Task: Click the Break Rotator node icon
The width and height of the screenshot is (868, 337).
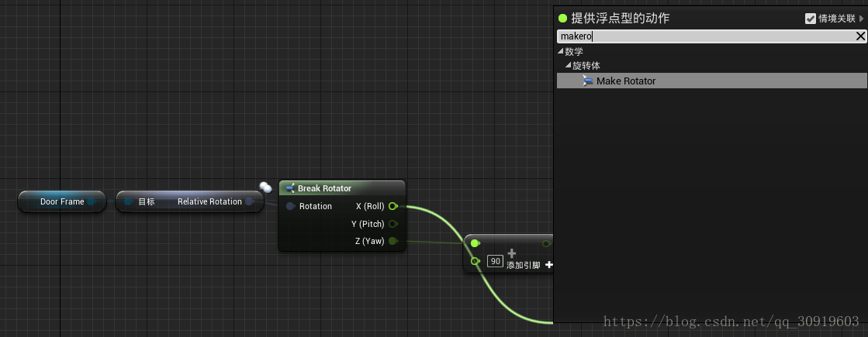Action: [289, 188]
